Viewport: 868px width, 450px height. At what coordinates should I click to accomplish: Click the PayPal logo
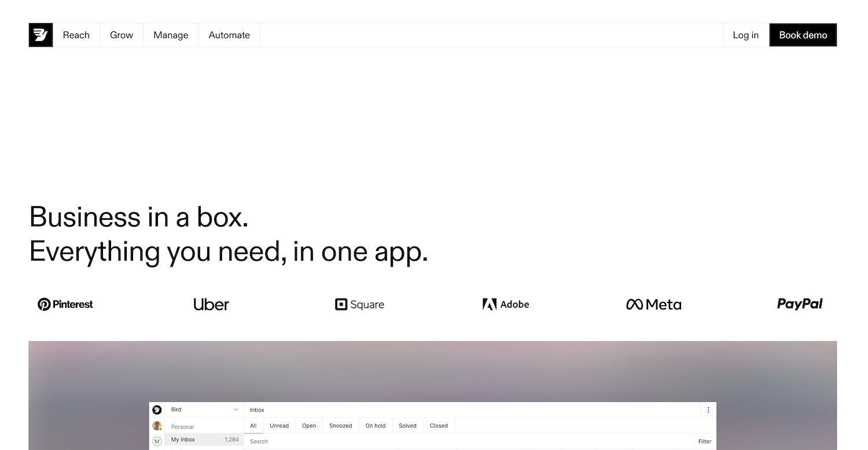pos(800,304)
